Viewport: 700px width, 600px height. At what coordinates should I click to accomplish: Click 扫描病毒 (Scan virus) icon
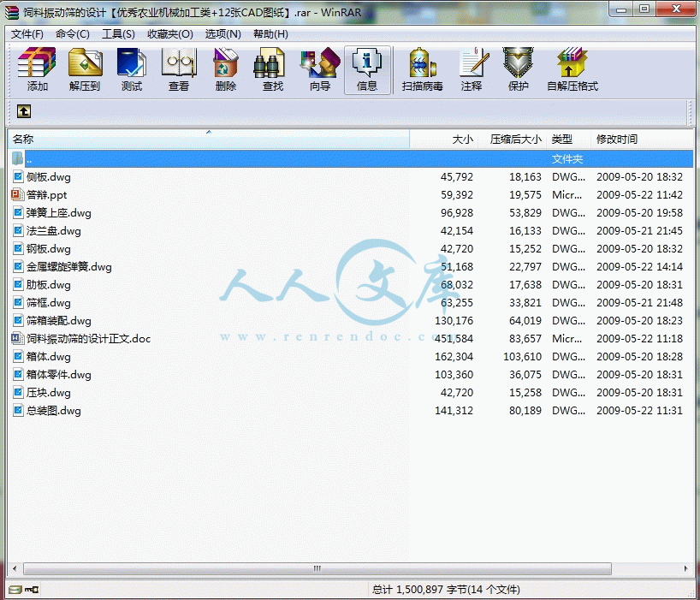(x=423, y=69)
